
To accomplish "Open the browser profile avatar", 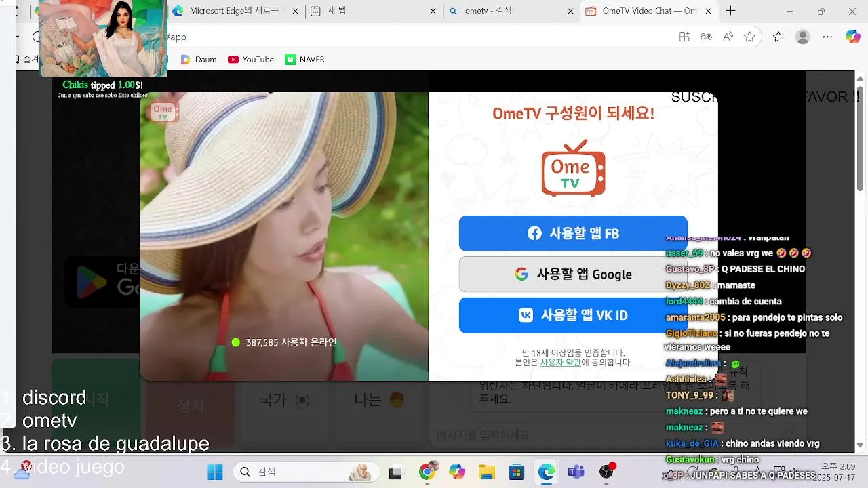I will [x=803, y=37].
